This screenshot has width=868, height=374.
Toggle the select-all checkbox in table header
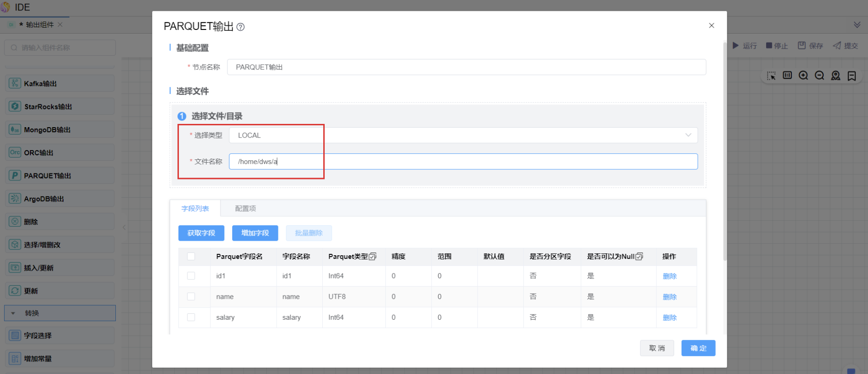191,256
